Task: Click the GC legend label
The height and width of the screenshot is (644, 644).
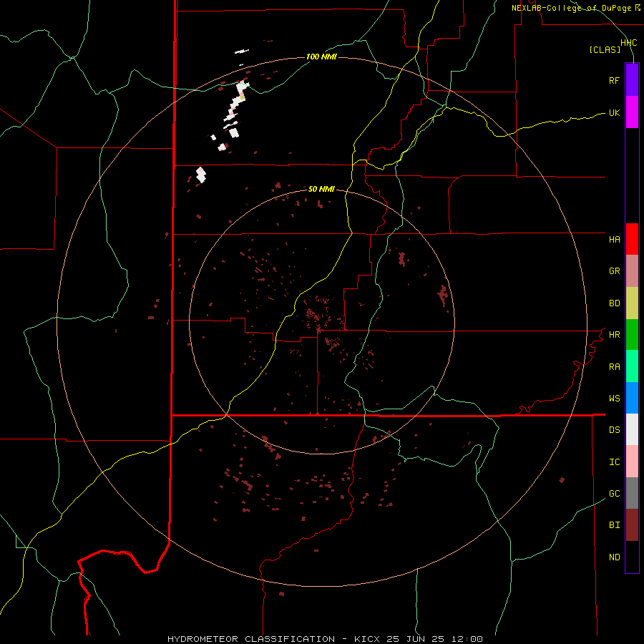Action: 614,494
